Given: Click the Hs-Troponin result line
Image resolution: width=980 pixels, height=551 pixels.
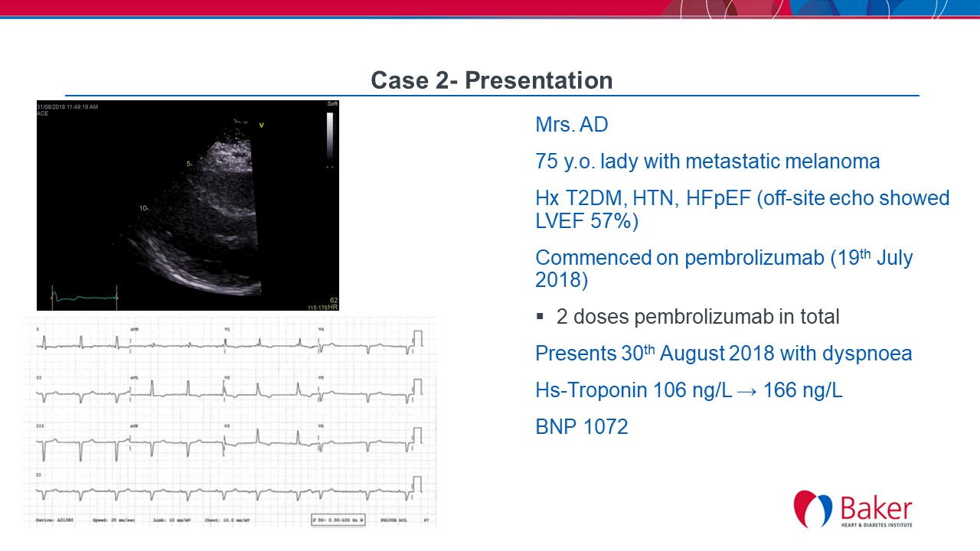Looking at the screenshot, I should point(688,390).
